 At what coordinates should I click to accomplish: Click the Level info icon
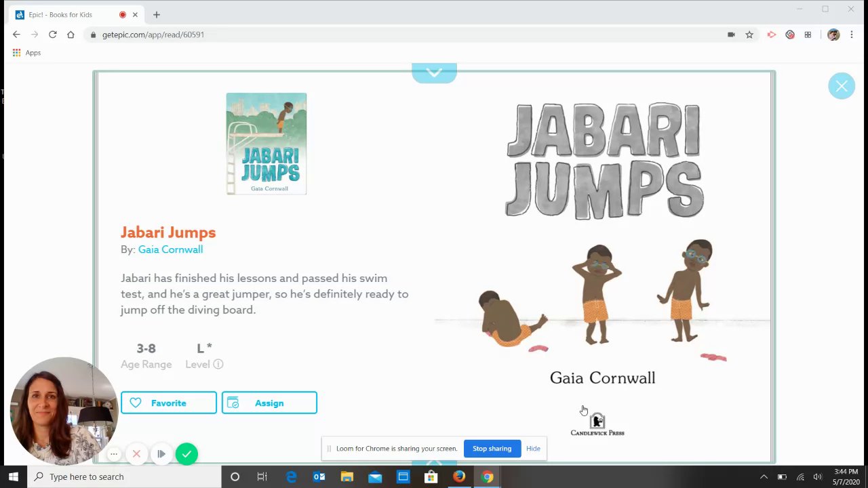(218, 364)
